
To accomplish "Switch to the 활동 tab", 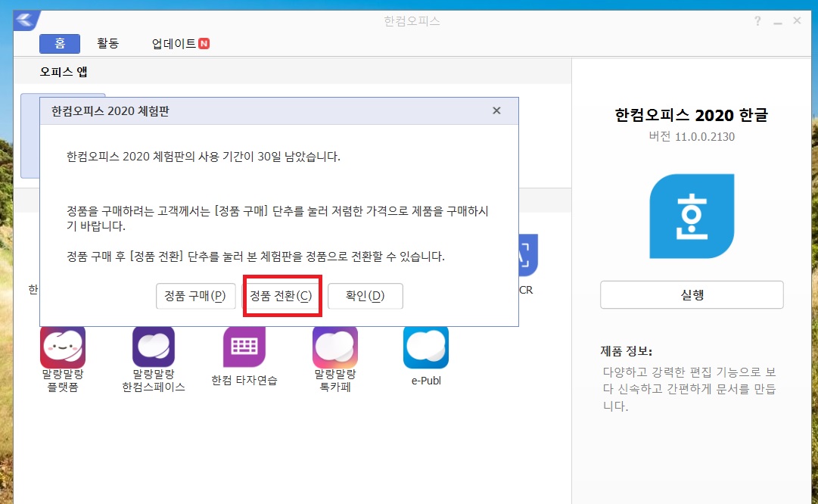I will point(108,44).
